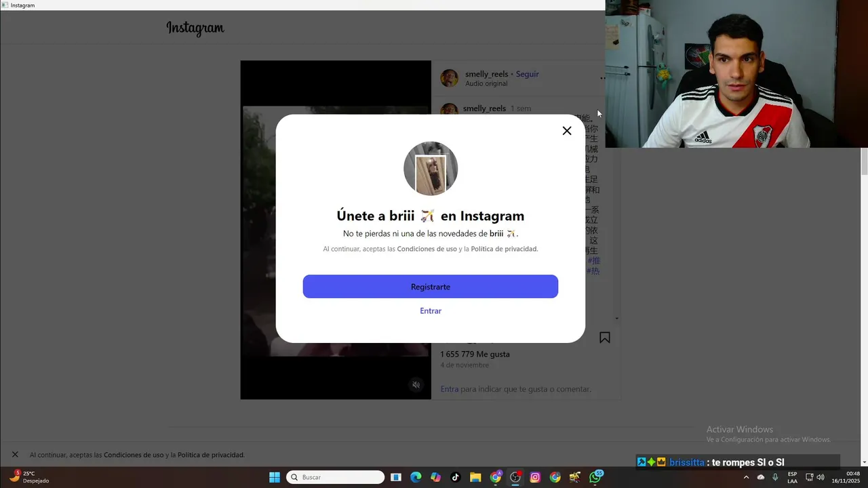Open the Instagram app from the taskbar
Image resolution: width=868 pixels, height=488 pixels.
tap(535, 477)
